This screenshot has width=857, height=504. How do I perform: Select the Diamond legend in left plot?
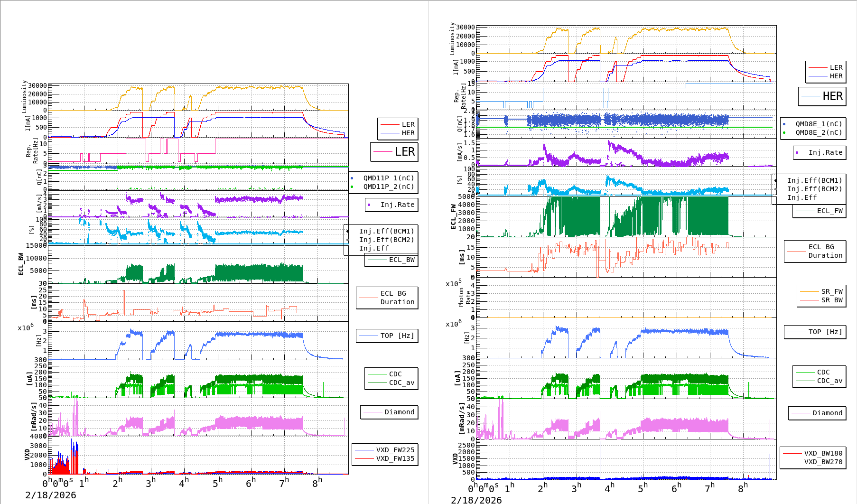click(x=399, y=412)
